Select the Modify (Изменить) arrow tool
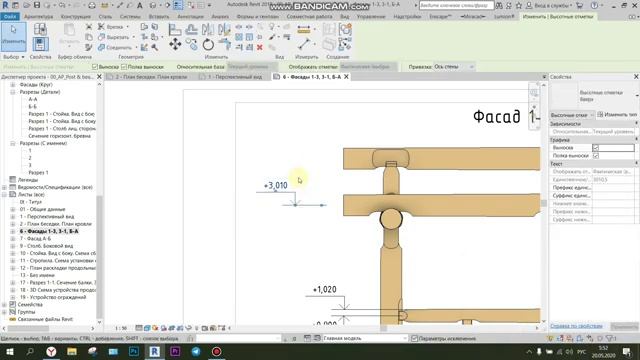This screenshot has width=640, height=360. point(13,36)
